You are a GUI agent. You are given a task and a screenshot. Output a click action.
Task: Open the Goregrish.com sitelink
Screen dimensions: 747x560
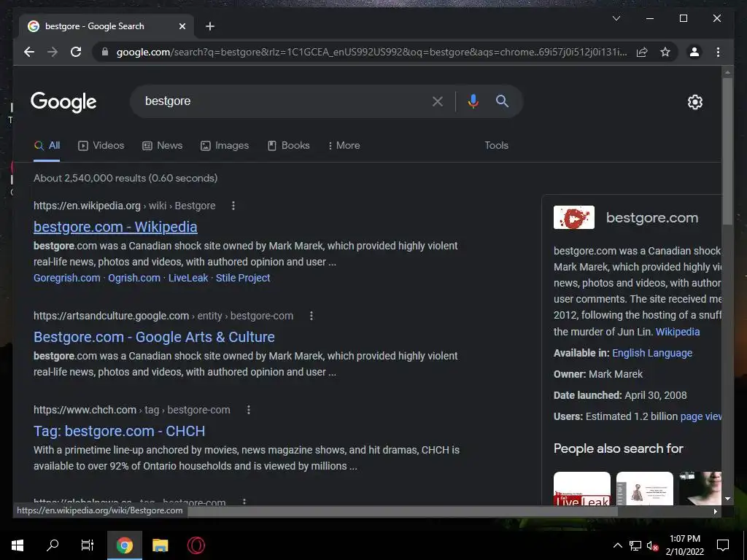66,278
